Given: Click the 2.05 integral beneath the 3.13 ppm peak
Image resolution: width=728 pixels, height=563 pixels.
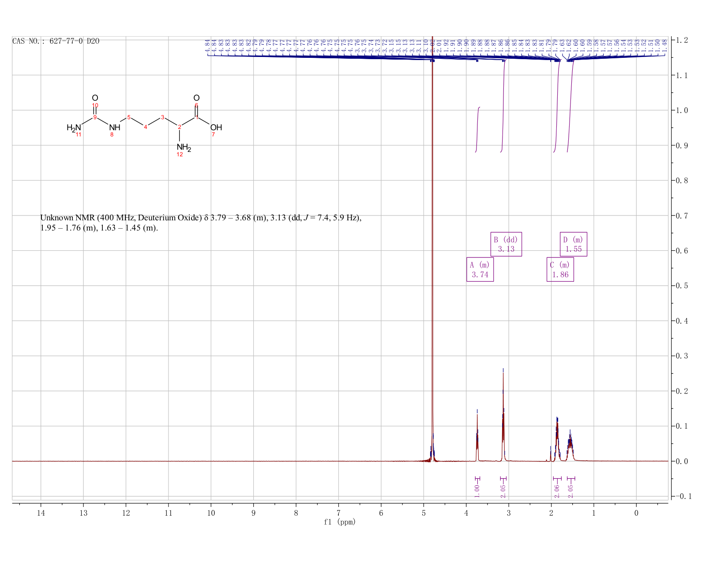Looking at the screenshot, I should pos(503,491).
